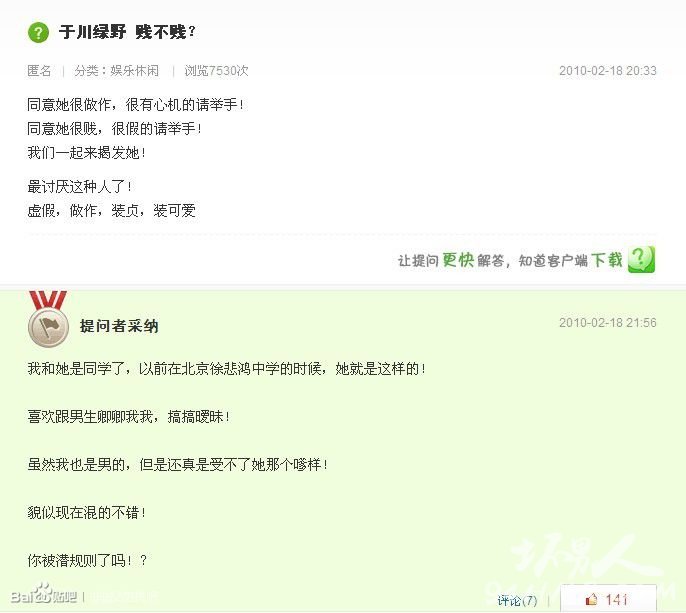686x613 pixels.
Task: Click the thumbs-up icon beside 141
Action: click(x=592, y=599)
